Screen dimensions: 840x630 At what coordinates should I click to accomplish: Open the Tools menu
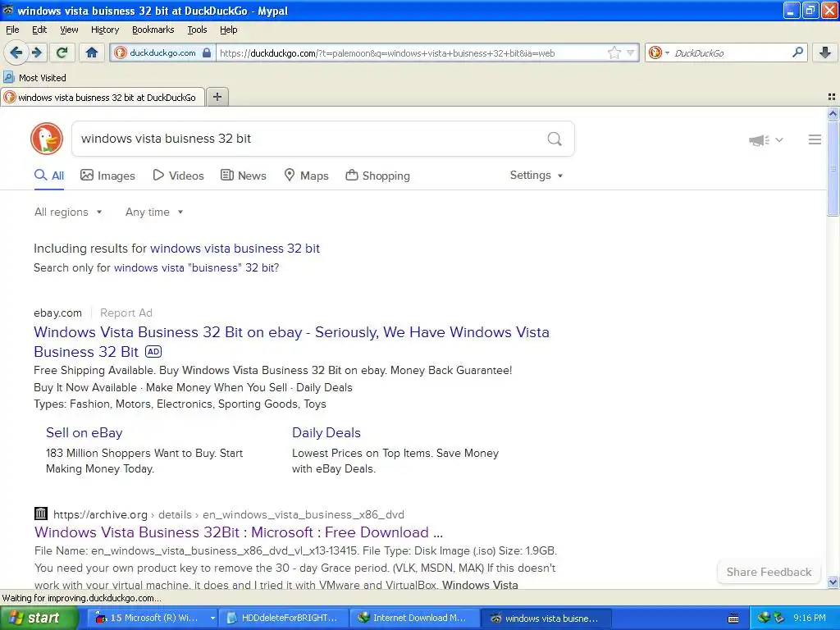(197, 30)
